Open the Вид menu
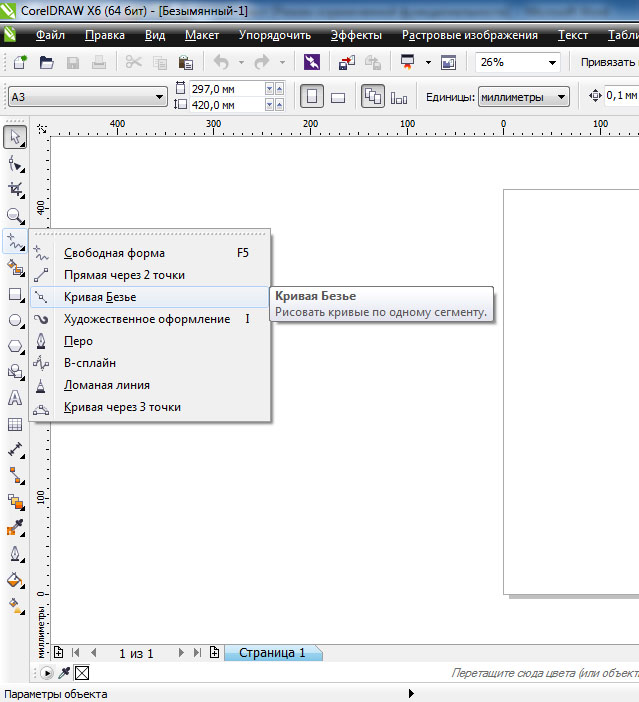This screenshot has width=639, height=702. point(155,35)
